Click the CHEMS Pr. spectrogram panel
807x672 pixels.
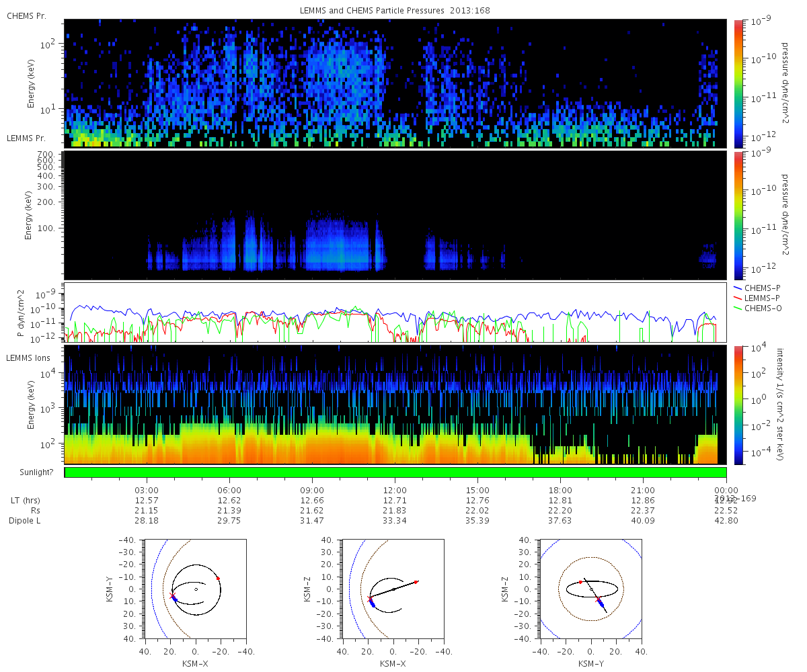tap(395, 83)
